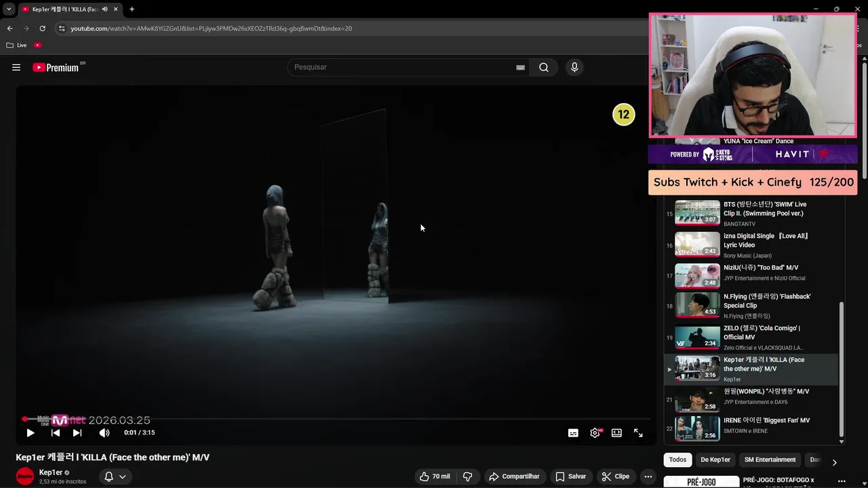Select the De Kep1er filter chip

(715, 460)
